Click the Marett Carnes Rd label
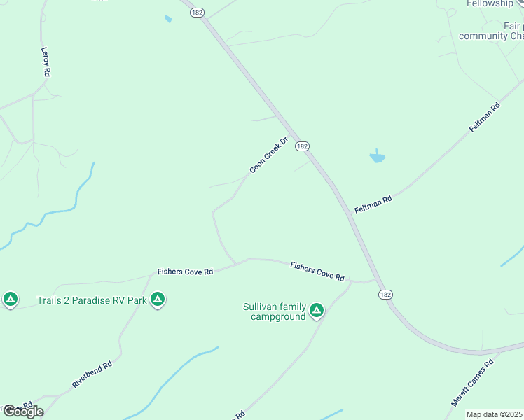The height and width of the screenshot is (420, 524). click(472, 383)
